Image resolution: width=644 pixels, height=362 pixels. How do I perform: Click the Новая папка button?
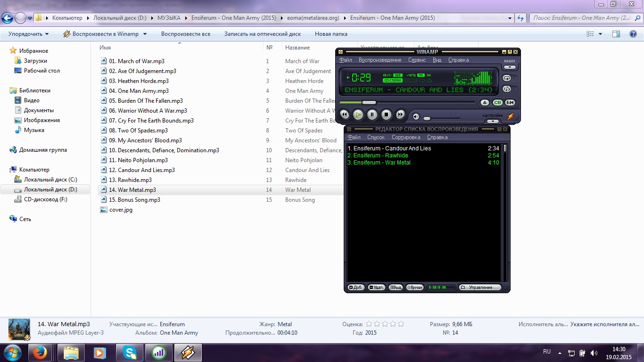click(x=331, y=34)
